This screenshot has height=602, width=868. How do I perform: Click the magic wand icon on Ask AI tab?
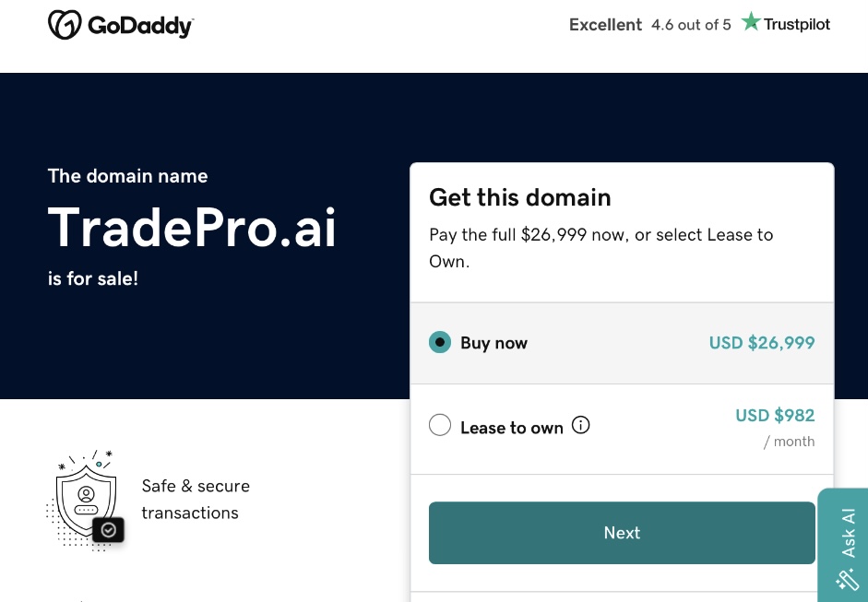tap(846, 581)
